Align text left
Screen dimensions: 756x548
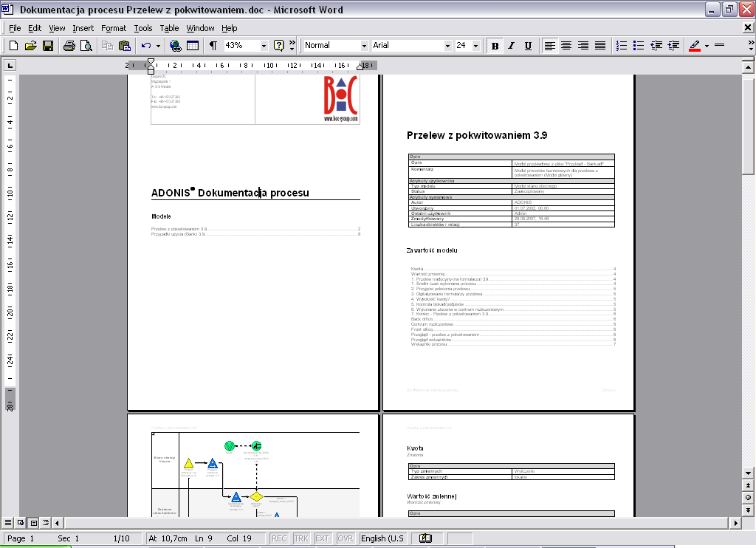pyautogui.click(x=549, y=45)
